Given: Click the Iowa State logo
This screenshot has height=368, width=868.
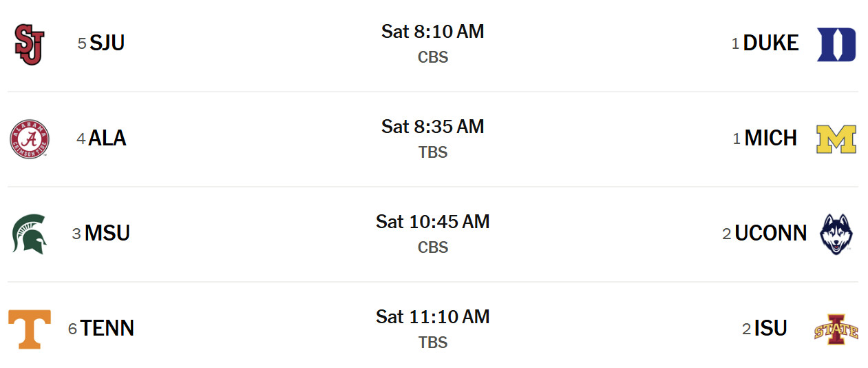Looking at the screenshot, I should pos(836,329).
